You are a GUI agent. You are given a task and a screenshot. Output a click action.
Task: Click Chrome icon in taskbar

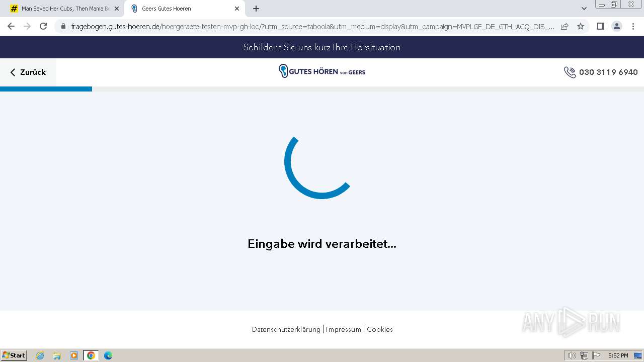click(x=91, y=355)
